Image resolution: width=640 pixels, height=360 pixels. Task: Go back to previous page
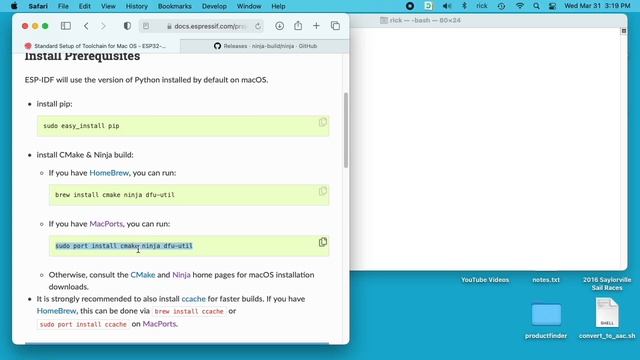[x=86, y=26]
